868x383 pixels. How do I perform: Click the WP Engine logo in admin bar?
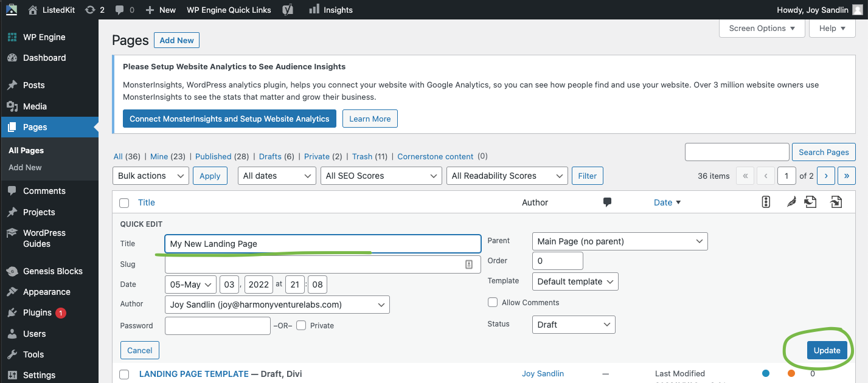tap(12, 10)
